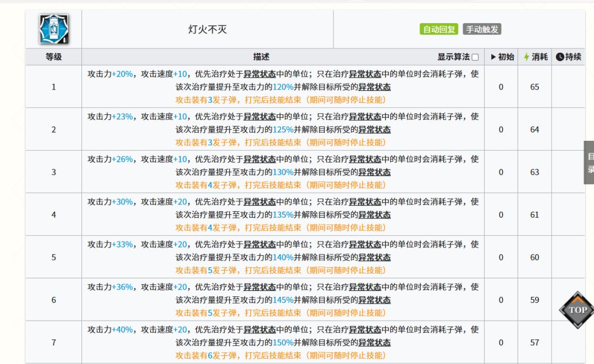Open the 目录 side tab
This screenshot has width=594, height=364.
589,163
